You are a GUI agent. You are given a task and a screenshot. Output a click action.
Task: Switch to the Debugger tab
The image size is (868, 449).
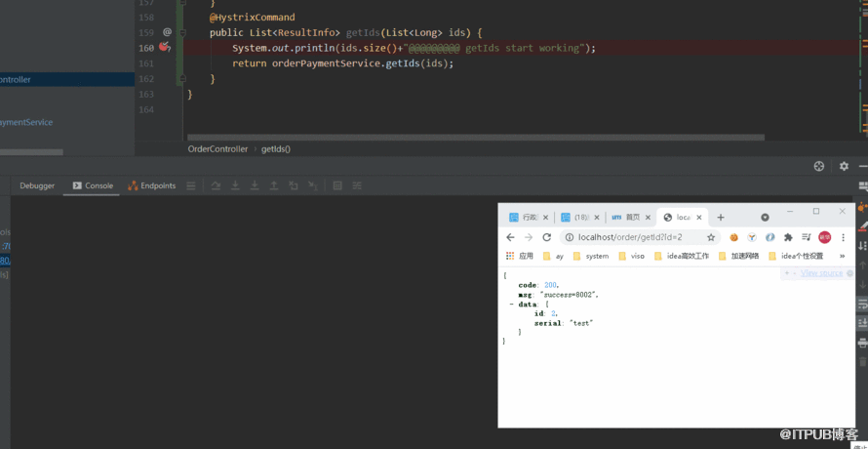pyautogui.click(x=37, y=185)
